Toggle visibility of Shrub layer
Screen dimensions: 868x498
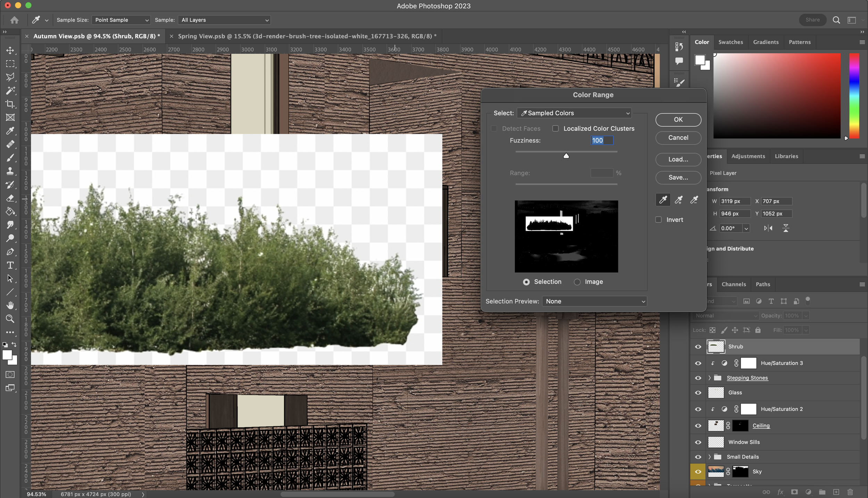[698, 346]
